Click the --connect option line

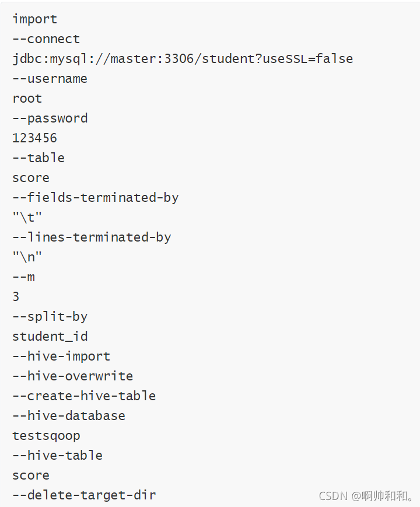point(46,39)
